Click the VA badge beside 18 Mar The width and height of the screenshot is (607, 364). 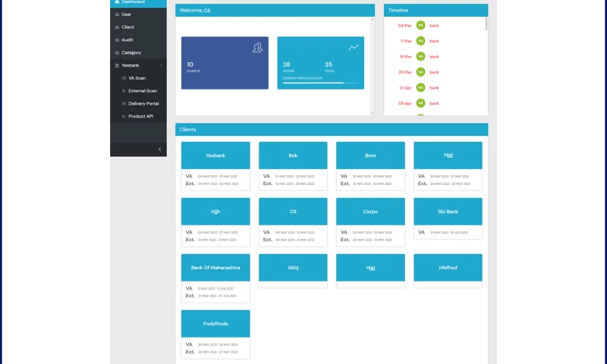click(420, 56)
